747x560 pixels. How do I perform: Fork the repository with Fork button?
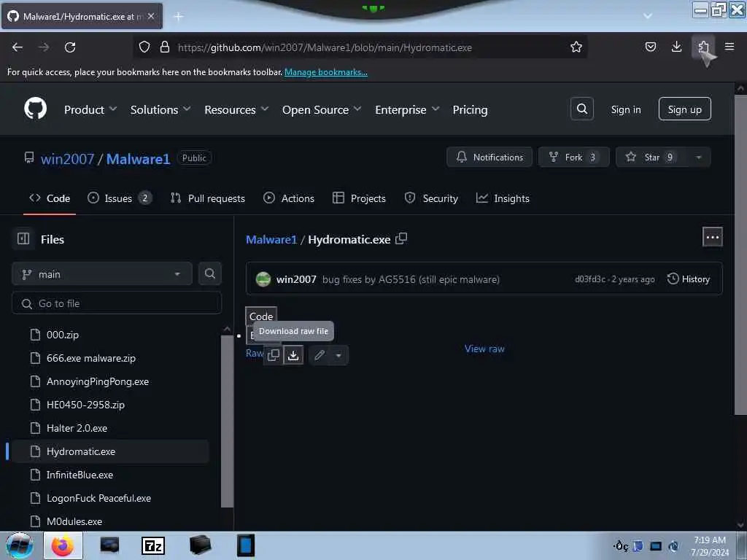click(x=573, y=157)
